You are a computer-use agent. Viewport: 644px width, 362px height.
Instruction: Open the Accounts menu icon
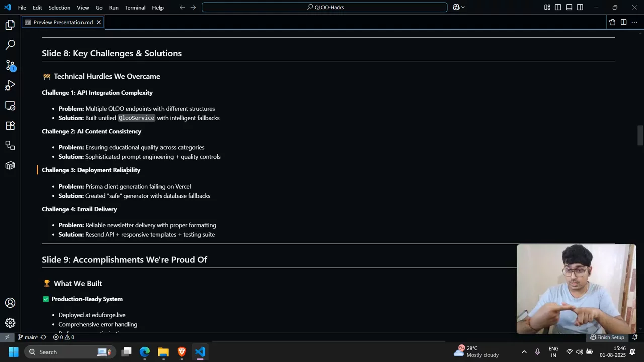pos(10,303)
